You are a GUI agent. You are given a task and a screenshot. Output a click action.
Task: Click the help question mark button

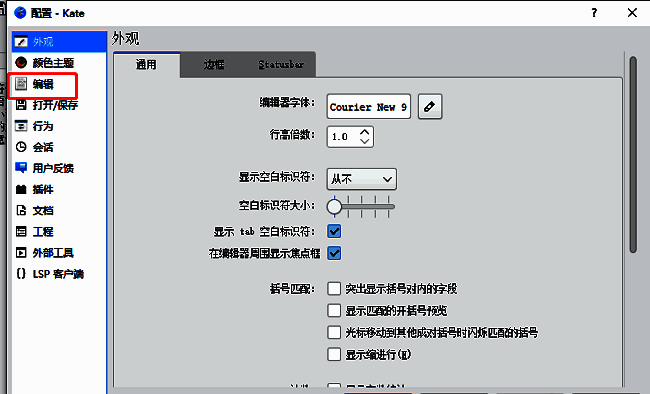coord(594,13)
